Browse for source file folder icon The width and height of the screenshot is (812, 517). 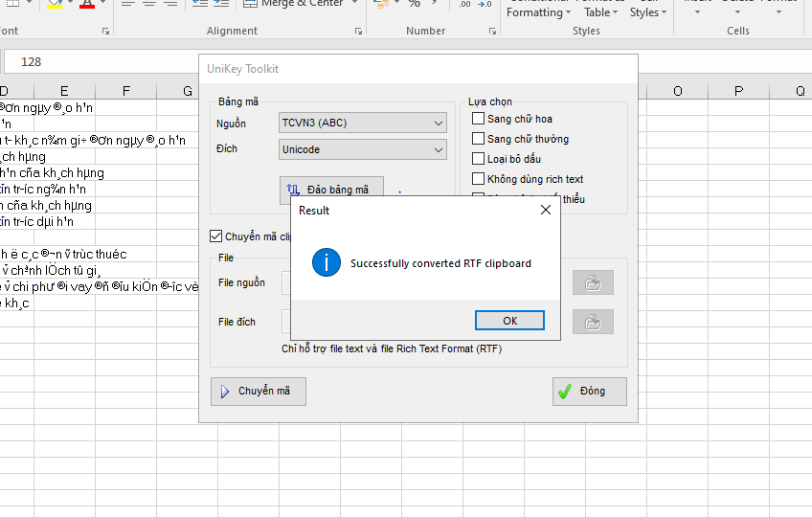click(593, 282)
